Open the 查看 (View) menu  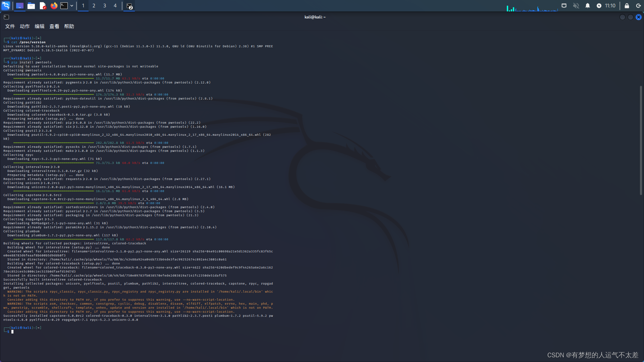[x=54, y=26]
